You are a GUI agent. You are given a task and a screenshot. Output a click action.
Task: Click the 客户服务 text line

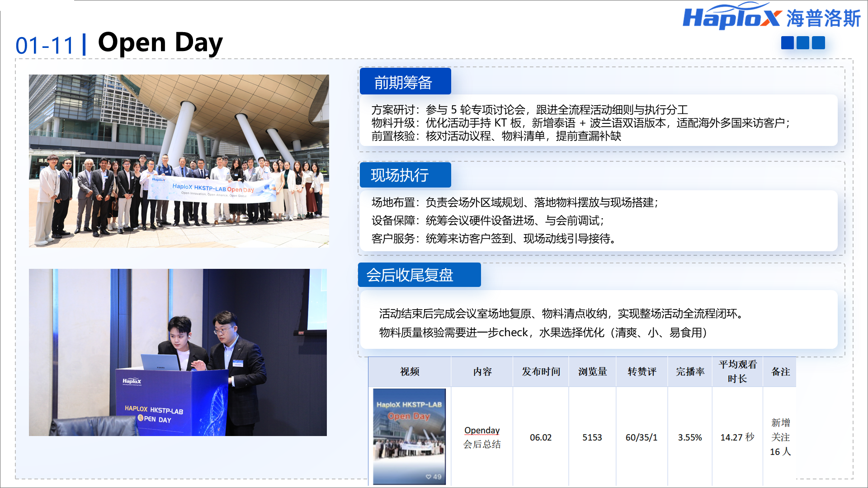click(x=494, y=239)
